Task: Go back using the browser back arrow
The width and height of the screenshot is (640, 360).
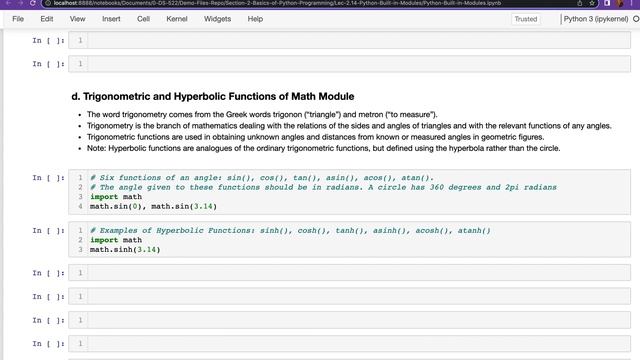Action: click(x=8, y=3)
